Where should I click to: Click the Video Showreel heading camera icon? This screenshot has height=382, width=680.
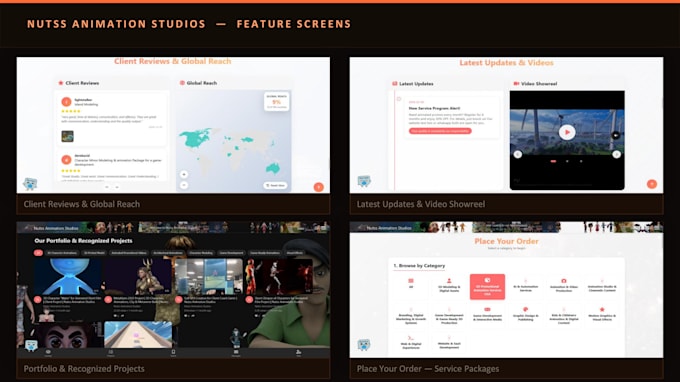516,84
